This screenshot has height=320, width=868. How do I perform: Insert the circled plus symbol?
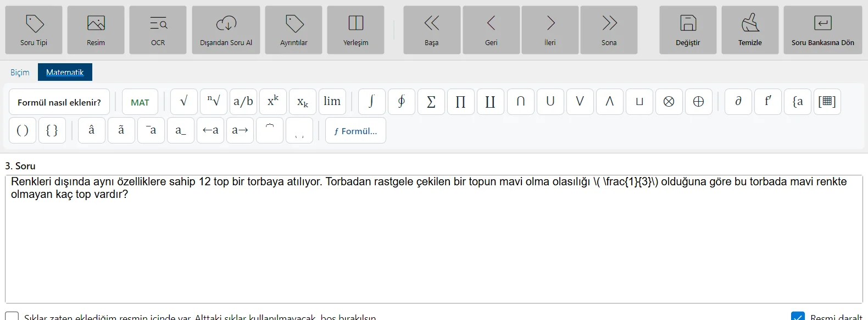pyautogui.click(x=699, y=102)
